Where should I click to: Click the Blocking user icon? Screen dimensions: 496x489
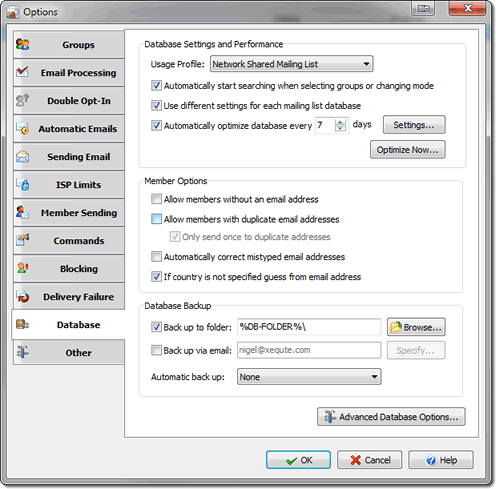(22, 268)
